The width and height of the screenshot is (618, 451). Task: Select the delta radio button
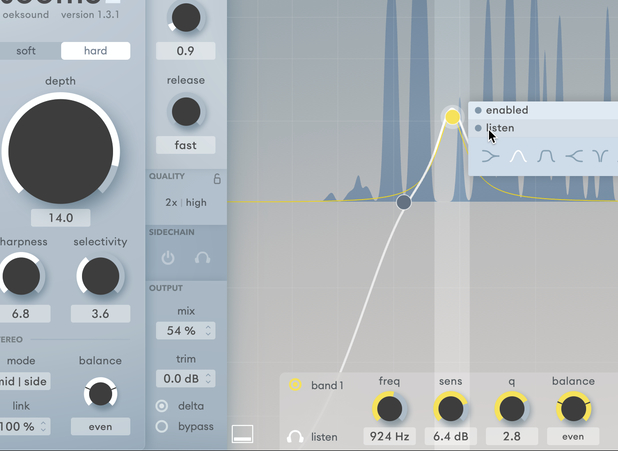click(x=162, y=406)
